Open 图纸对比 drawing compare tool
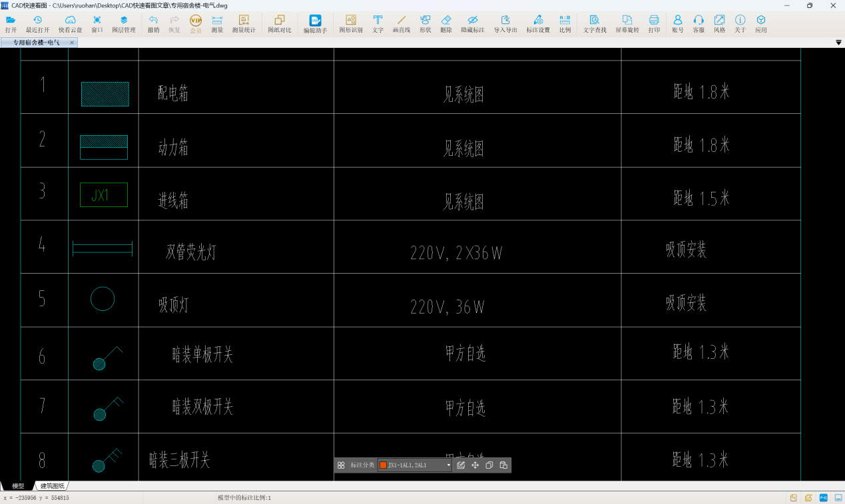Image resolution: width=845 pixels, height=504 pixels. coord(280,24)
